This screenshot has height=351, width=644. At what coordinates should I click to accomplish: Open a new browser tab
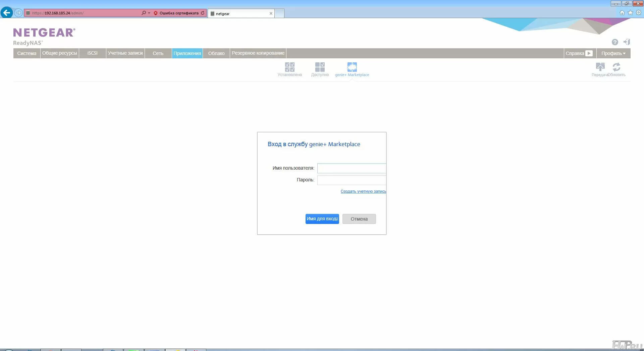(279, 13)
